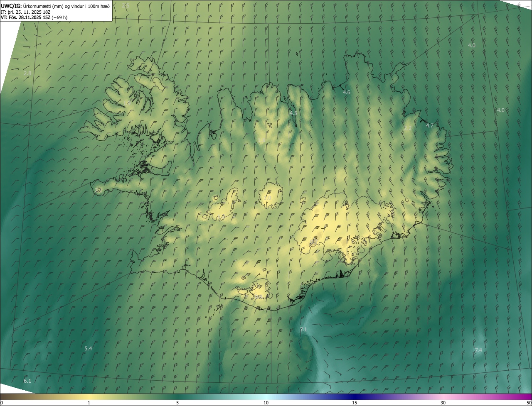Click the "IT: þri. 25. 11. 2025 18Z" line
Screen dimensions: 532x406
(x=25, y=12)
